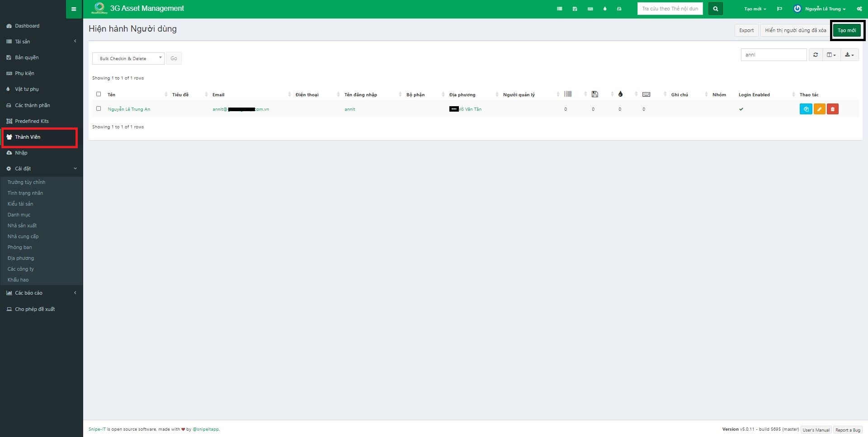Click the consumables droplet icon in top bar
868x437 pixels.
(605, 9)
